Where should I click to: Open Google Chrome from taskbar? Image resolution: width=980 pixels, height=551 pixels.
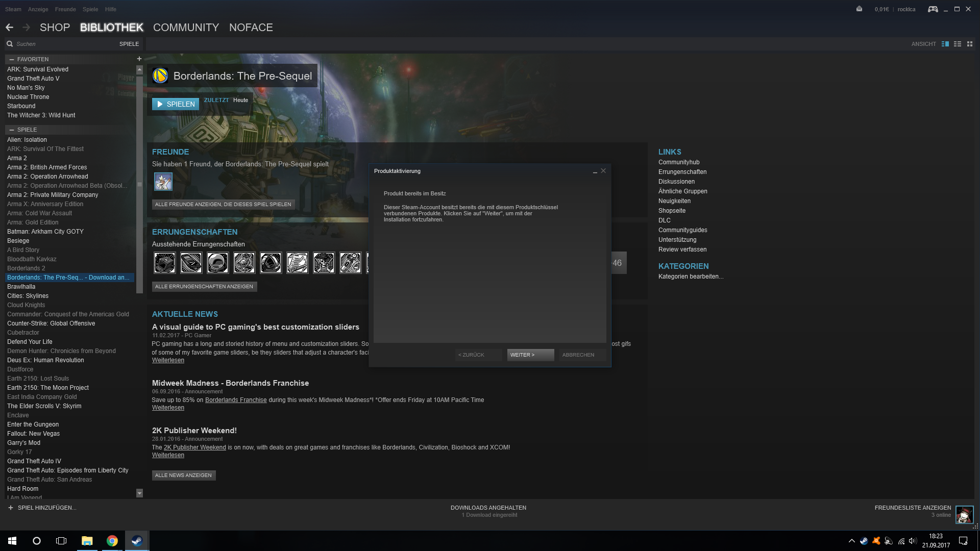pyautogui.click(x=112, y=541)
